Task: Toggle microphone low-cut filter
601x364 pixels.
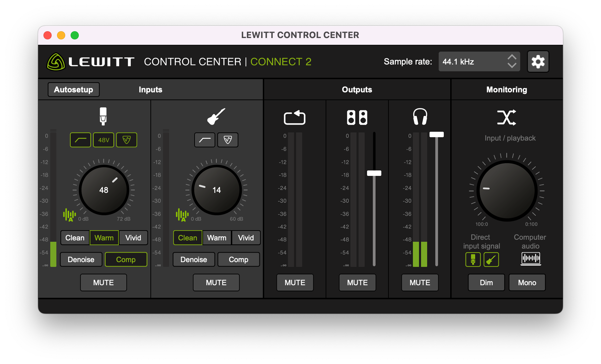Action: point(80,140)
